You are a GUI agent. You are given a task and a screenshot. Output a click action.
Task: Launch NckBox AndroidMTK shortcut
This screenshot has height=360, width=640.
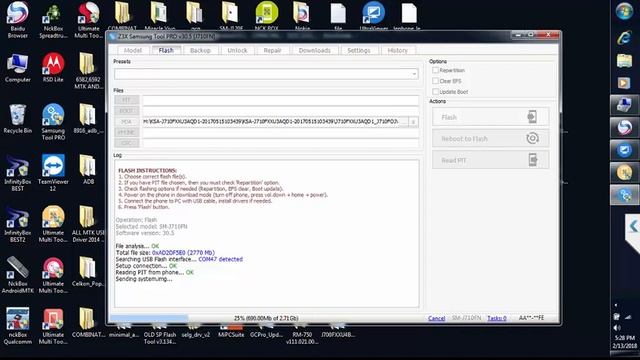coord(18,275)
